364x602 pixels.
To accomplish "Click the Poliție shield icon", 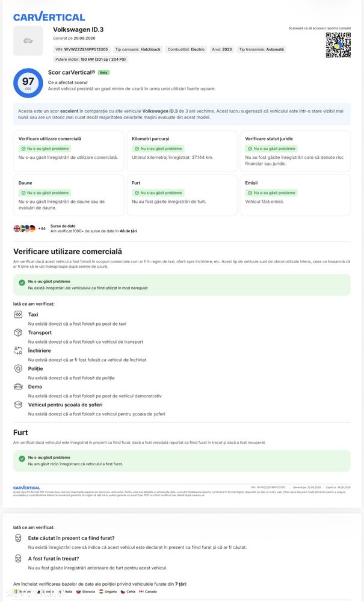I will [x=18, y=368].
